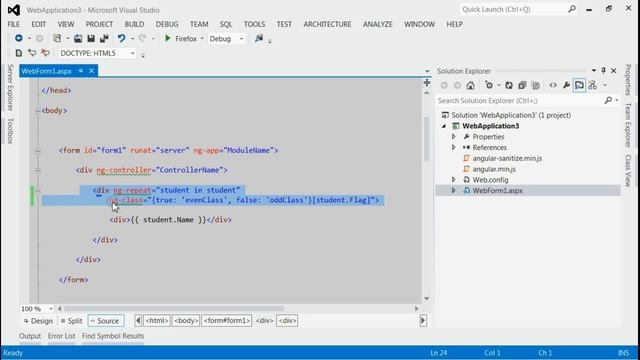Screen dimensions: 640x360
Task: Click the View Class Diagram icon
Action: pyautogui.click(x=593, y=85)
